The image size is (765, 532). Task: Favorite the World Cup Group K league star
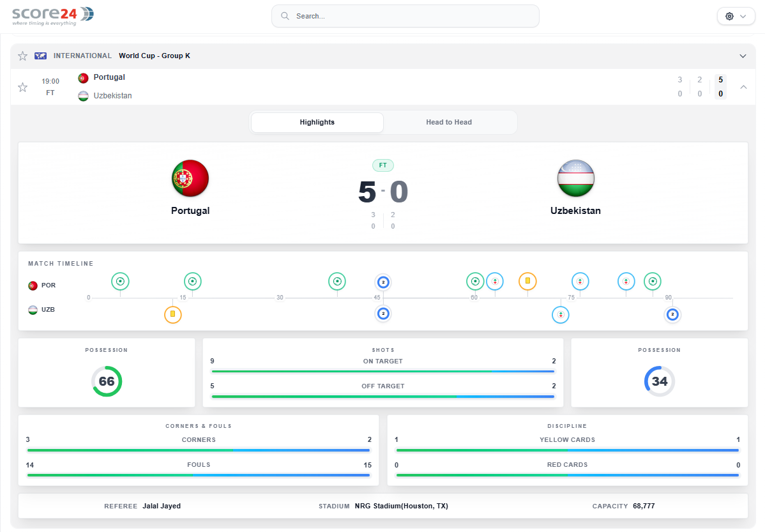pos(22,56)
